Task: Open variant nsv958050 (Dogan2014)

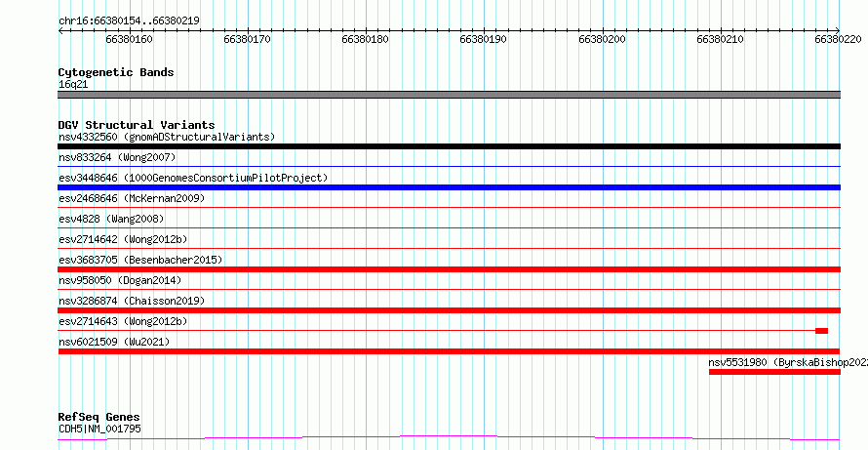Action: (x=120, y=280)
